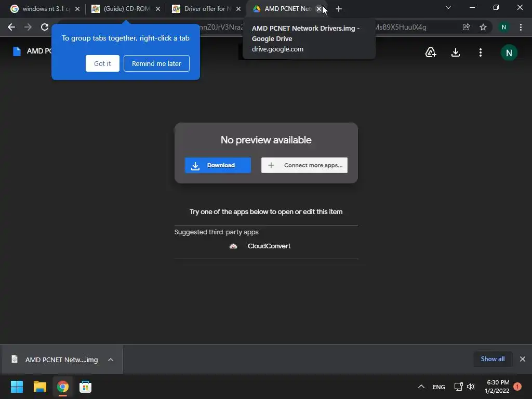Click the browser back arrow
Viewport: 532px width, 399px height.
[x=11, y=27]
